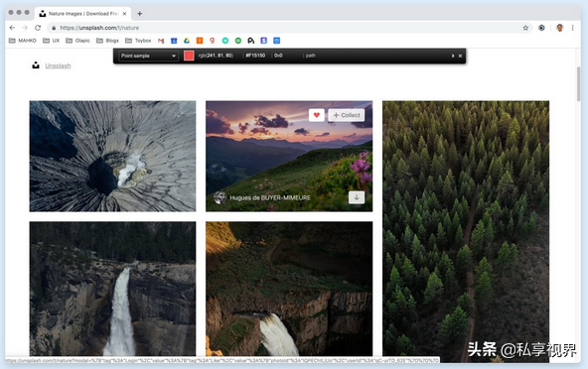
Task: Go back to the previous page
Action: 12,28
